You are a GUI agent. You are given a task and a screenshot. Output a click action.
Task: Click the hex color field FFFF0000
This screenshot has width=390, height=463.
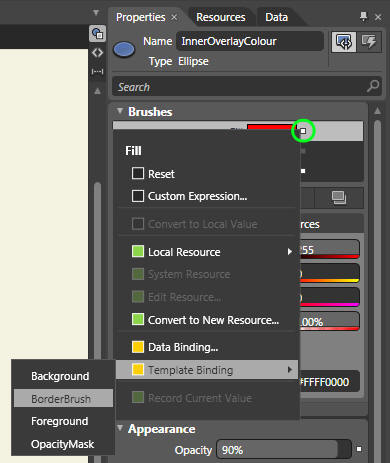click(329, 382)
